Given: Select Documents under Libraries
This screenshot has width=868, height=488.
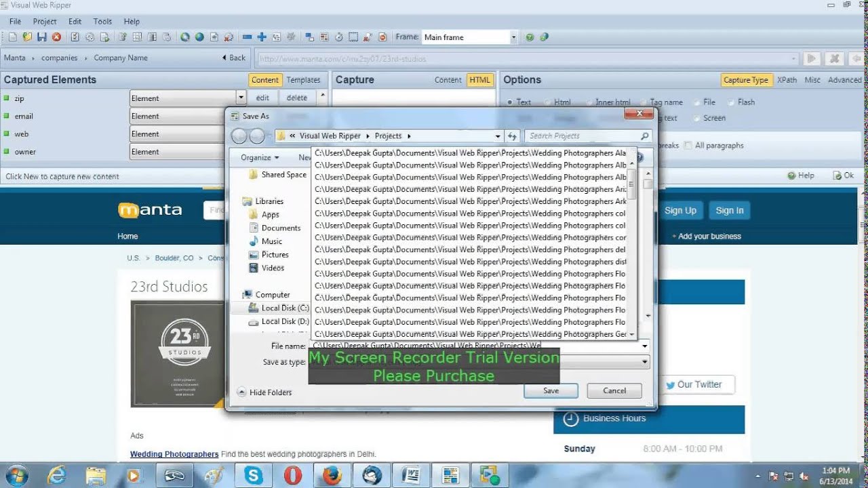Looking at the screenshot, I should [281, 228].
